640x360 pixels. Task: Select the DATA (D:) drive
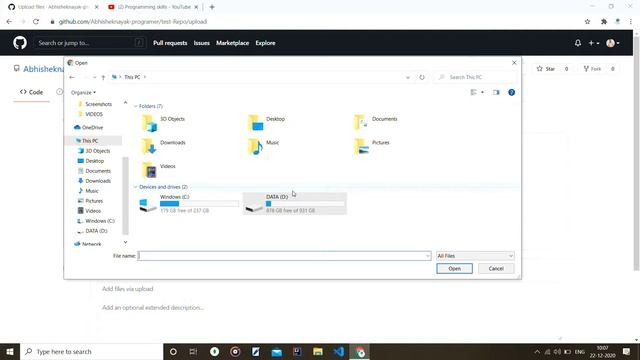click(295, 203)
